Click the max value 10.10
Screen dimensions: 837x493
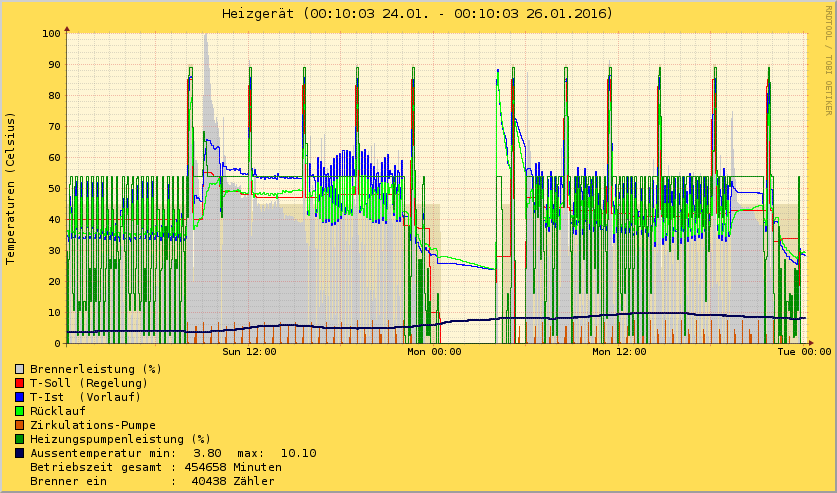coord(298,453)
